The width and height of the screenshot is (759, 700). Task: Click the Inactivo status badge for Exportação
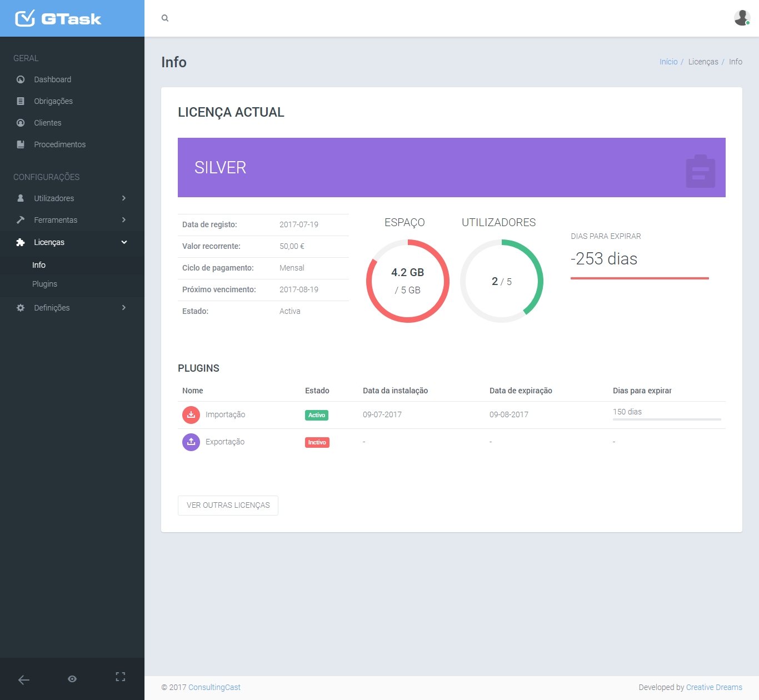(317, 443)
